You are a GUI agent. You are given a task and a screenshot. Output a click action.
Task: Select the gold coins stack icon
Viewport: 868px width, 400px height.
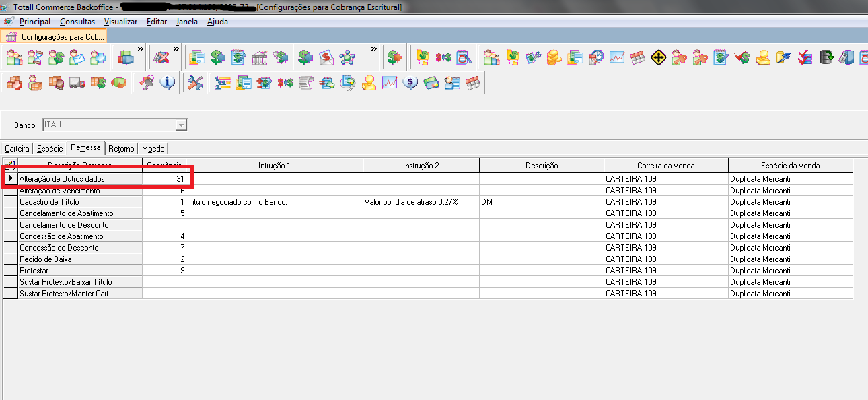tap(554, 57)
